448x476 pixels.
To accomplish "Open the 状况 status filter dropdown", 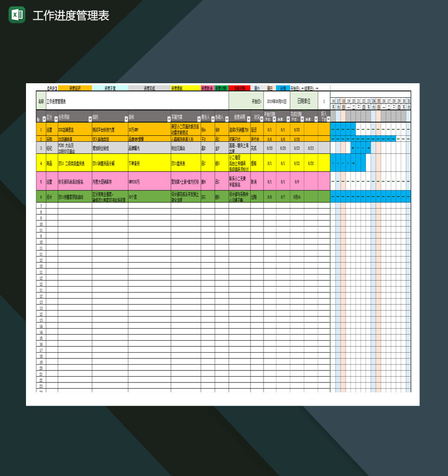I will click(x=261, y=119).
